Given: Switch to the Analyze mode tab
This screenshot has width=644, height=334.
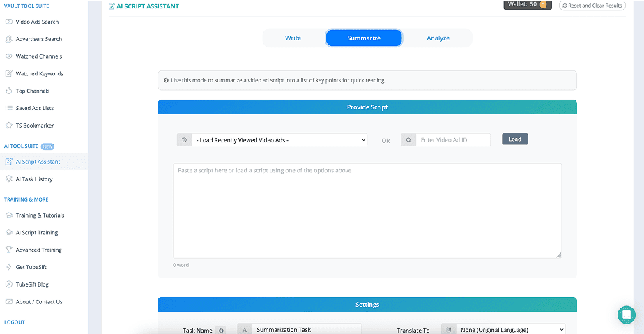Looking at the screenshot, I should (438, 38).
